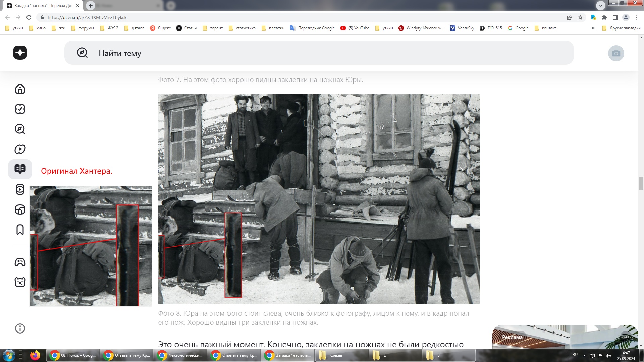Viewport: 644px width, 362px height.
Task: Open Home in the Dzen sidebar
Action: pos(20,89)
